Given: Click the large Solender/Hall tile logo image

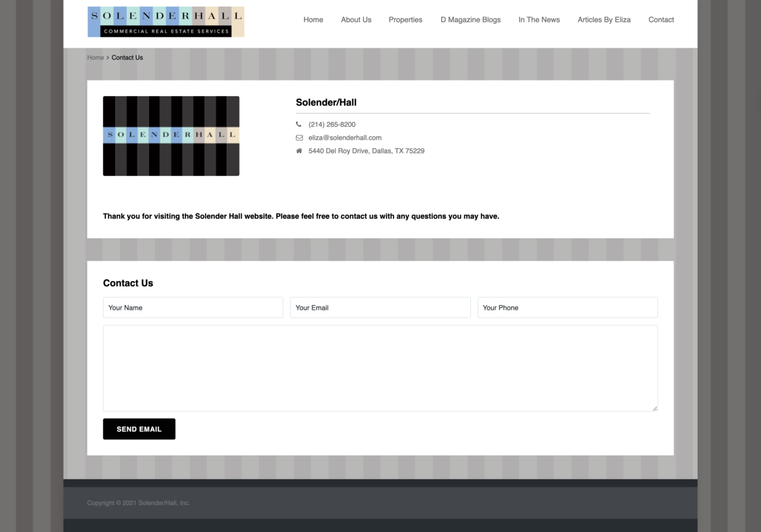Looking at the screenshot, I should coord(171,136).
